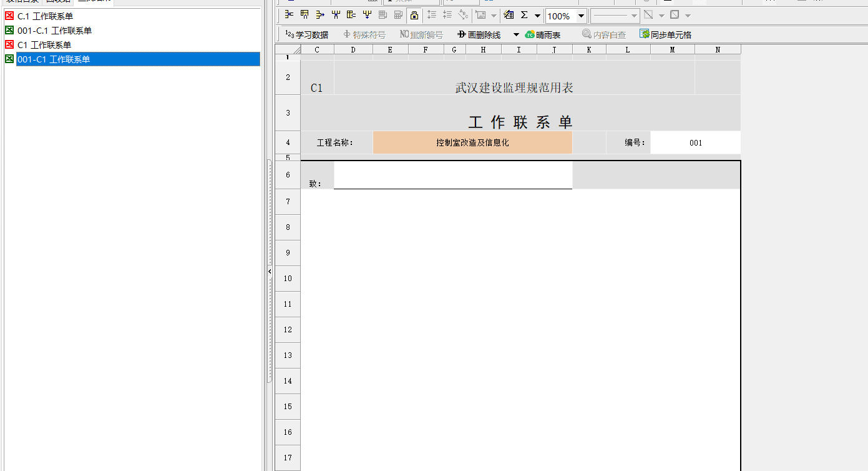Select column header N

718,49
